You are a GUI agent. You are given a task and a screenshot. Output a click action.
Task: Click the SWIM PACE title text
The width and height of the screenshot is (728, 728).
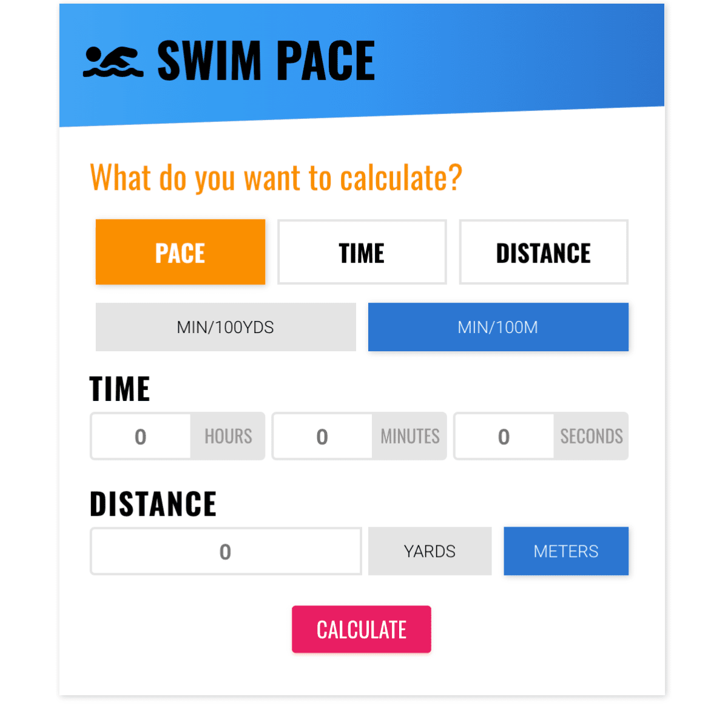[266, 59]
